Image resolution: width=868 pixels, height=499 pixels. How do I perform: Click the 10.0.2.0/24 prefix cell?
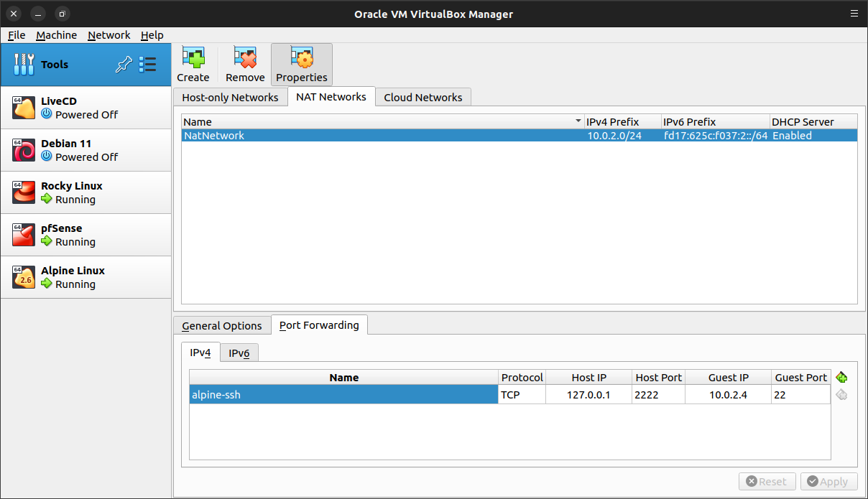click(x=623, y=136)
